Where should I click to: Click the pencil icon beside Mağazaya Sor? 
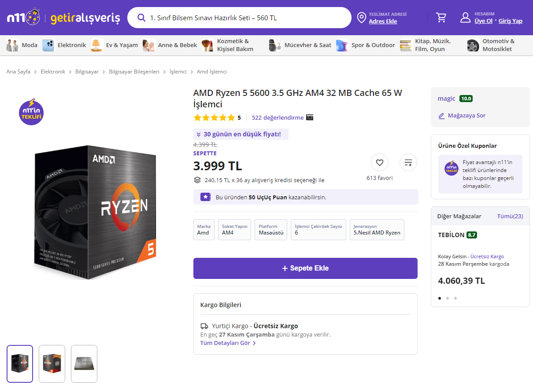[441, 116]
